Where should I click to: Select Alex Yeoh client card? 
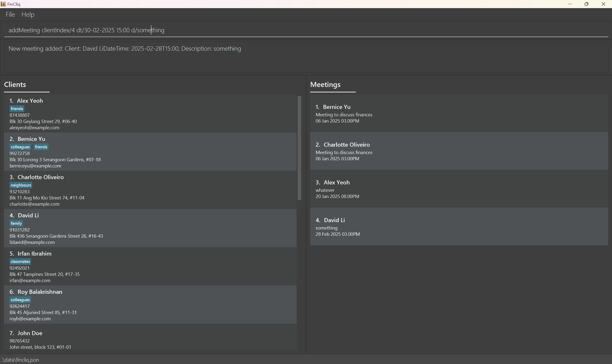click(x=150, y=113)
